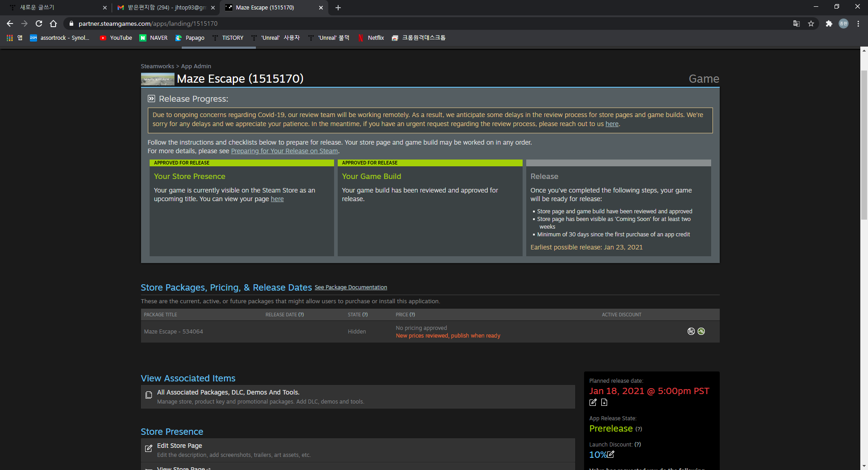Open the Papago bookmark
The width and height of the screenshot is (868, 470).
190,38
